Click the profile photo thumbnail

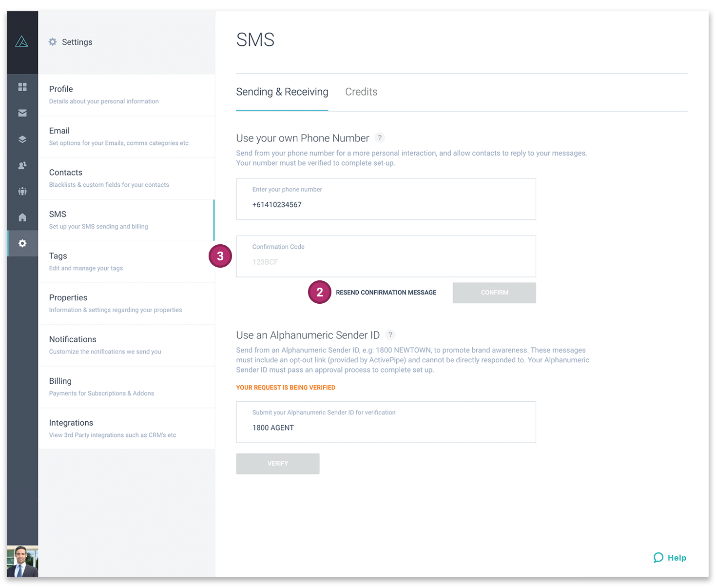22,561
